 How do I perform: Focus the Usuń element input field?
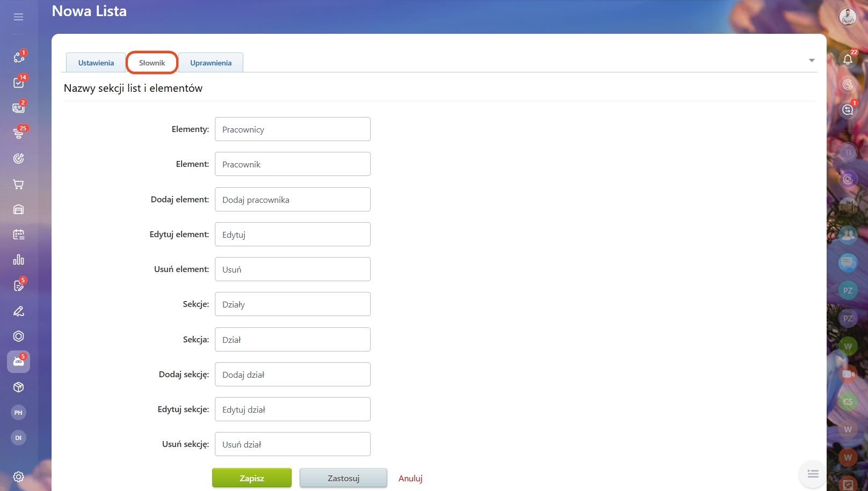tap(293, 269)
